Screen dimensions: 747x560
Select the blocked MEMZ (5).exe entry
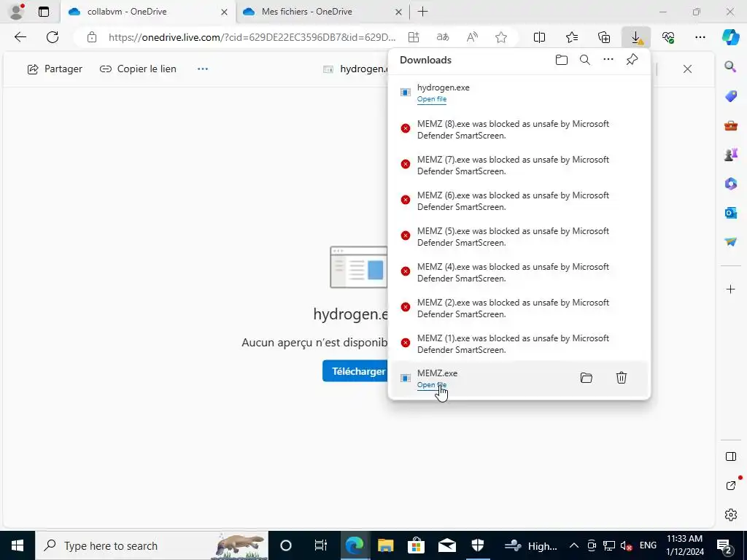click(x=519, y=237)
